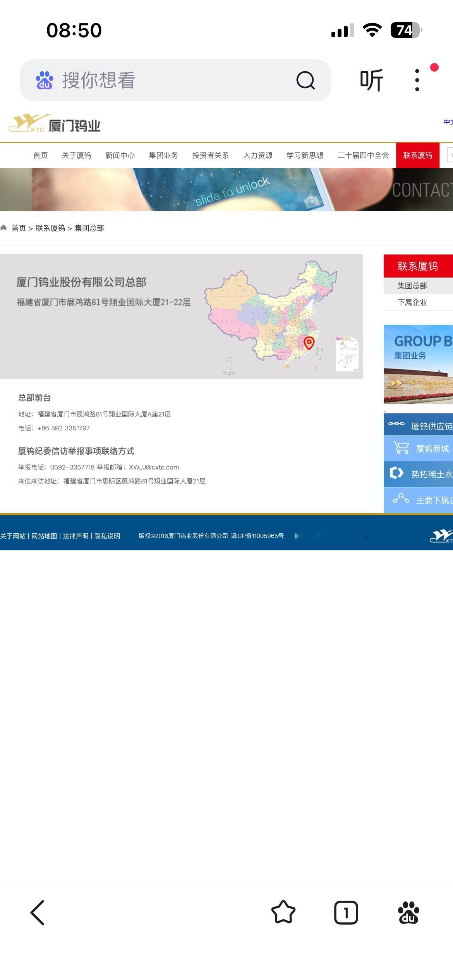Image resolution: width=453 pixels, height=980 pixels.
Task: Tap the WiFi status icon
Action: [x=372, y=30]
